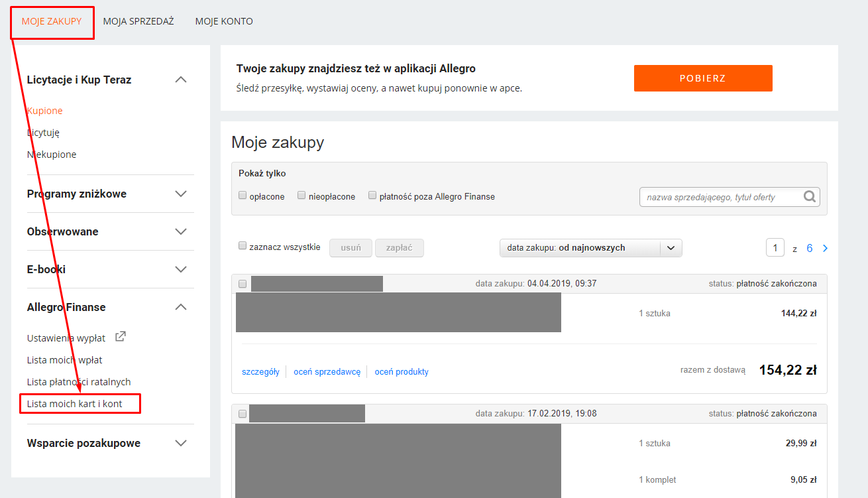
Task: Expand E-booki chevron
Action: pos(181,269)
